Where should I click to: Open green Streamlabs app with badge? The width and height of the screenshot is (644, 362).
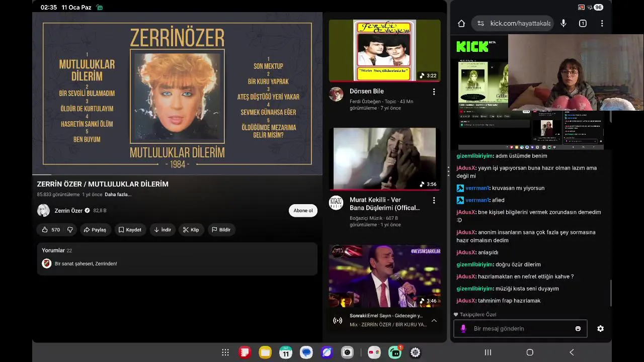tap(395, 352)
